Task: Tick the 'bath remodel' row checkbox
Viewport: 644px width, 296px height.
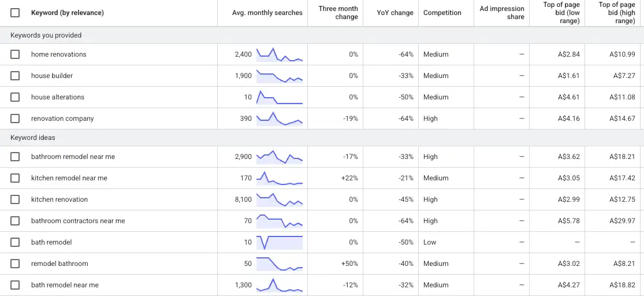Action: coord(15,242)
